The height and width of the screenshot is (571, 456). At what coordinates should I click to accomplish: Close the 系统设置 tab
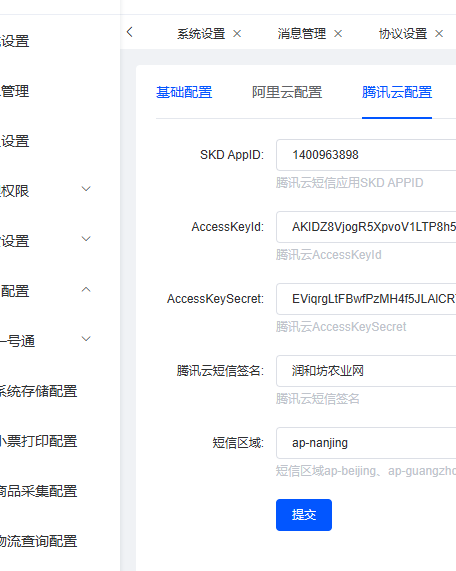click(x=237, y=34)
